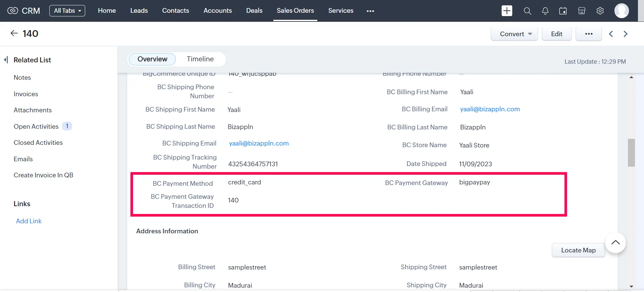Open the All Tabs dropdown

click(x=67, y=11)
